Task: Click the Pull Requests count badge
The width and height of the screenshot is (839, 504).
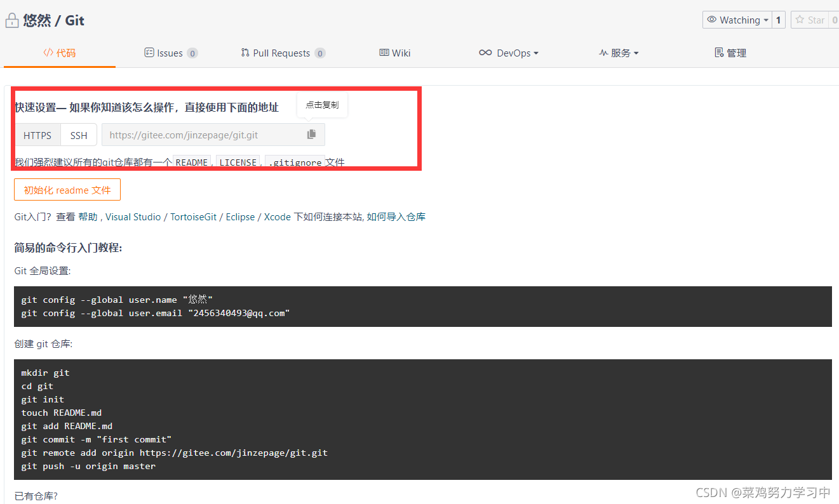Action: click(x=320, y=53)
